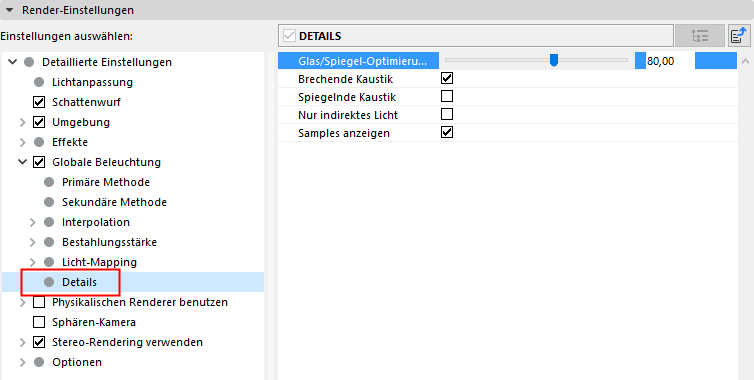Screen dimensions: 754x380
Task: Expand the Licht-Mapping node
Action: tap(33, 262)
